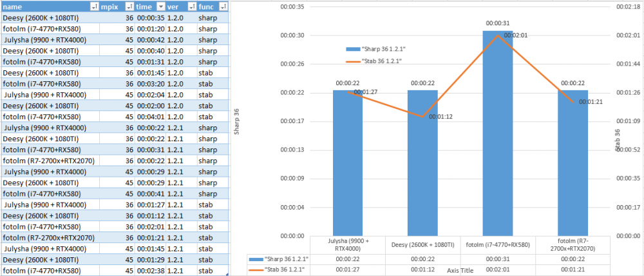
Task: Click the 00:00:31 label above the tallest bar
Action: pyautogui.click(x=497, y=24)
